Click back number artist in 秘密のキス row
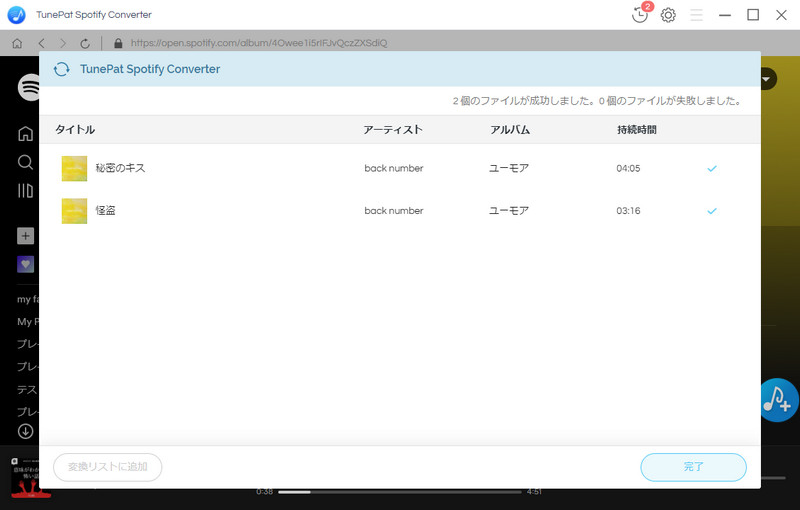The image size is (800, 510). (x=394, y=168)
